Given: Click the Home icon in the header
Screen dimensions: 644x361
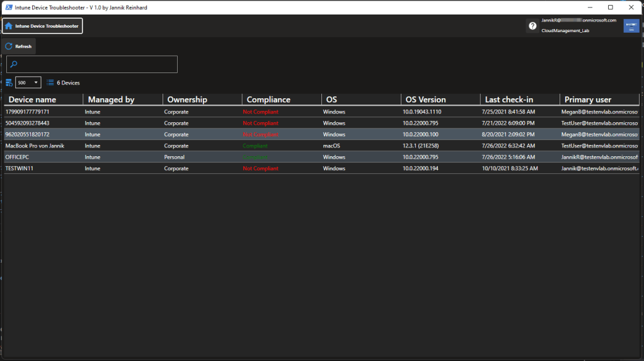Looking at the screenshot, I should (x=9, y=26).
